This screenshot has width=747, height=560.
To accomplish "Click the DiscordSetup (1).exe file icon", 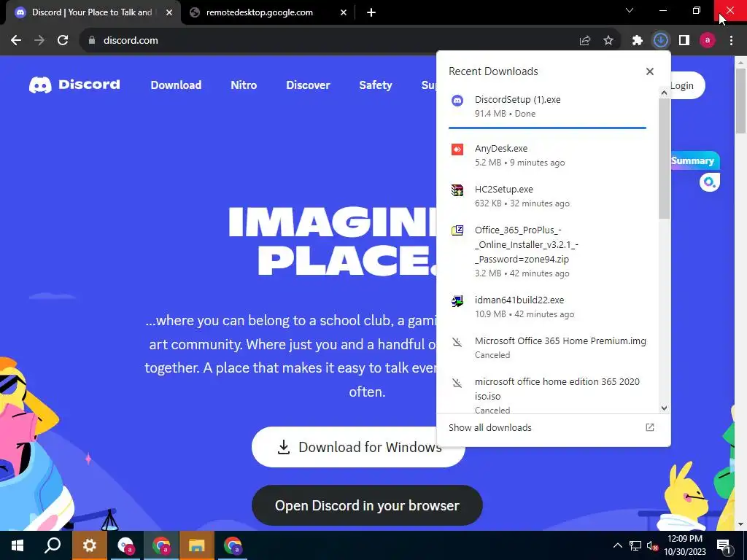I will (457, 101).
